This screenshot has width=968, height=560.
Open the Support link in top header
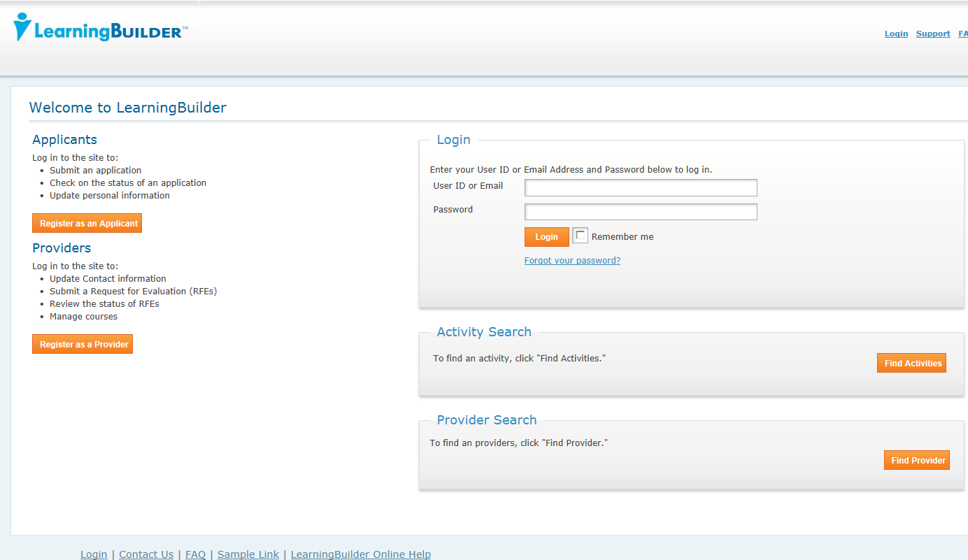point(933,34)
